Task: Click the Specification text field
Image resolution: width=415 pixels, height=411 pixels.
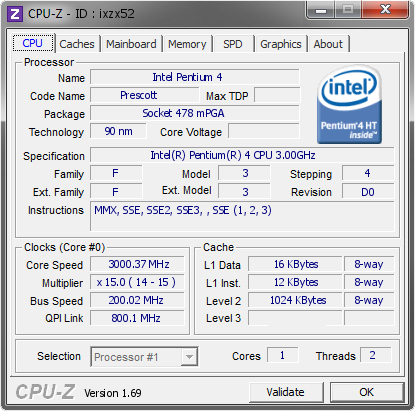Action: (x=242, y=155)
